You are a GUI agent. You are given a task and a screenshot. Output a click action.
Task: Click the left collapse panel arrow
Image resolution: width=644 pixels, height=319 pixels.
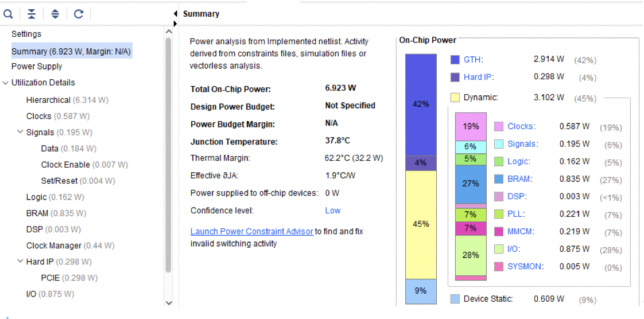pyautogui.click(x=176, y=14)
